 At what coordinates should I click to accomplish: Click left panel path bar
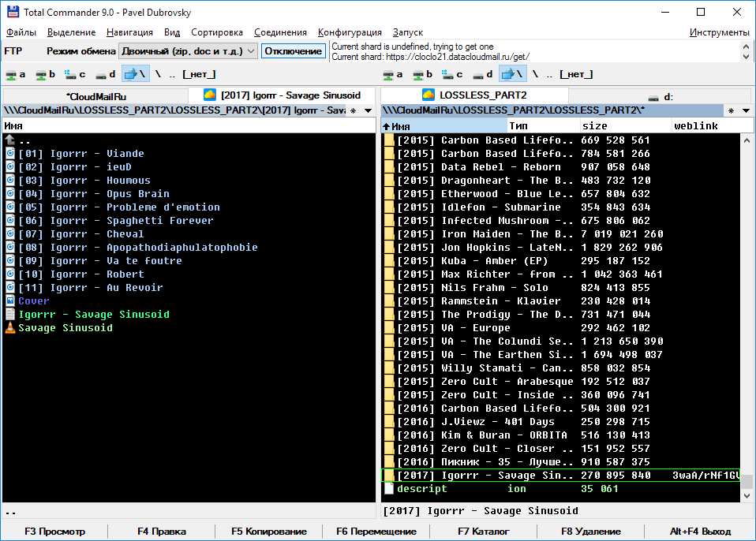click(x=174, y=110)
